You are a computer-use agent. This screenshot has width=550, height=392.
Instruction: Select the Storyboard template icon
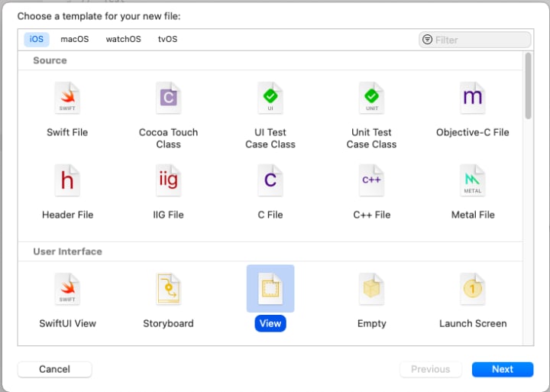coord(168,289)
